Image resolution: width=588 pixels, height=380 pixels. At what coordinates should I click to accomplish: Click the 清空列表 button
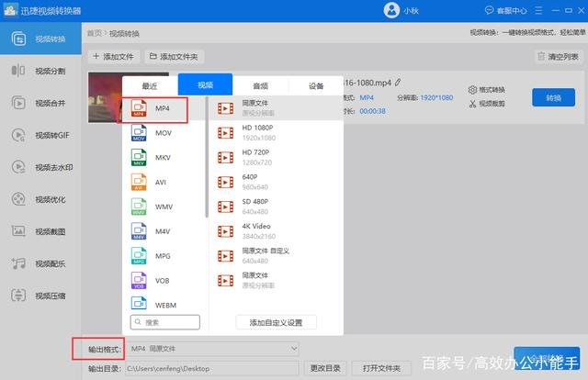[x=559, y=57]
